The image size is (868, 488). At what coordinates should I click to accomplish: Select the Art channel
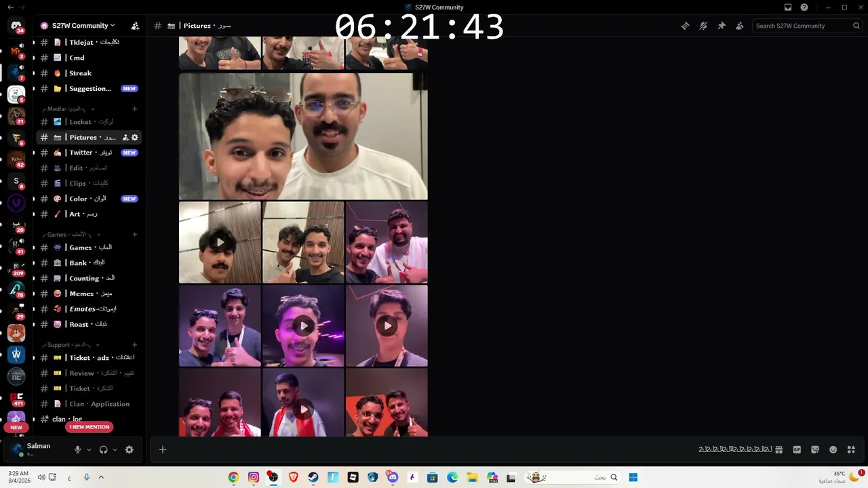tap(88, 214)
